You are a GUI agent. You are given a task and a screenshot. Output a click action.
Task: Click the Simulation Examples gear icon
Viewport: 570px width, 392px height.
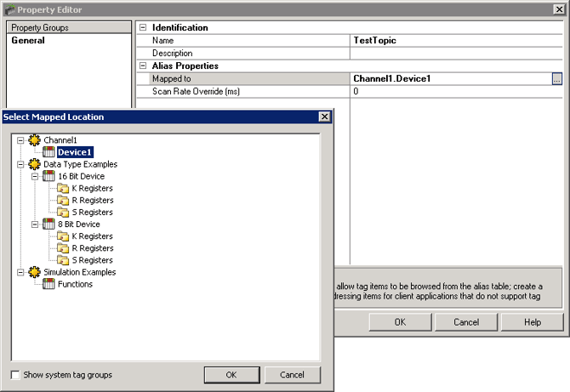pyautogui.click(x=35, y=272)
